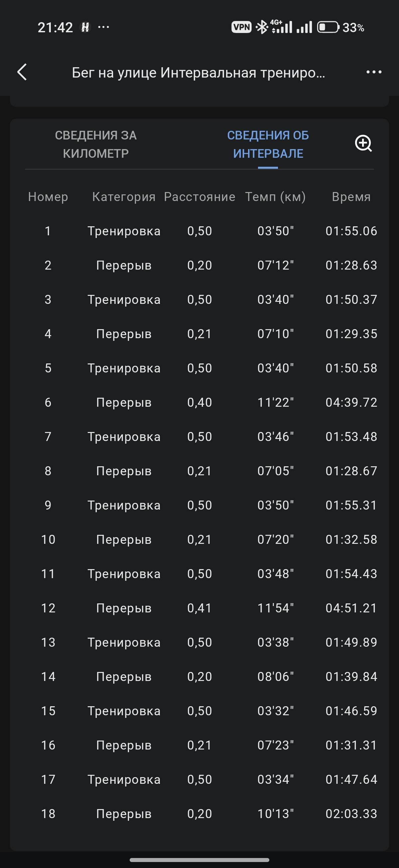The image size is (399, 868).
Task: Select interval row 1 time 01:55.06
Action: (351, 231)
